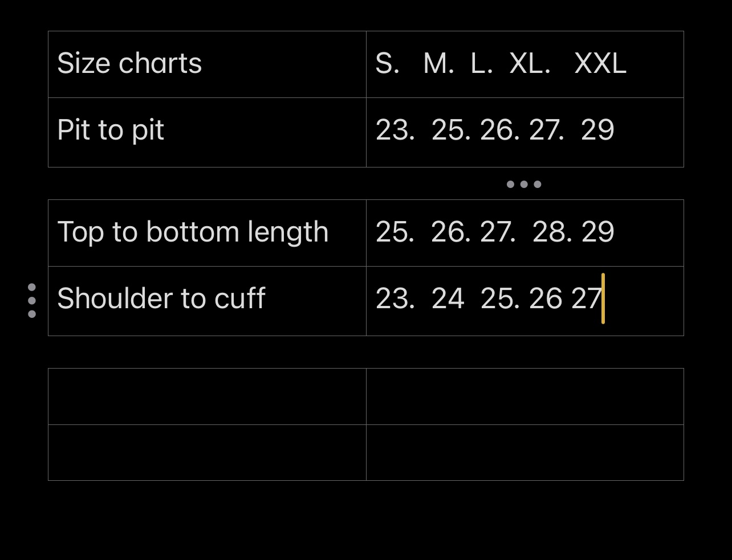Click value 24 in Shoulder to cuff row
Viewport: 732px width, 560px height.
point(448,299)
